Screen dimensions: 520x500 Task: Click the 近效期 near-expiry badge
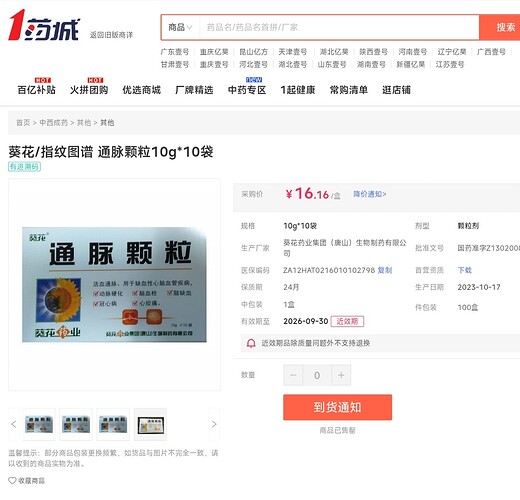(347, 321)
